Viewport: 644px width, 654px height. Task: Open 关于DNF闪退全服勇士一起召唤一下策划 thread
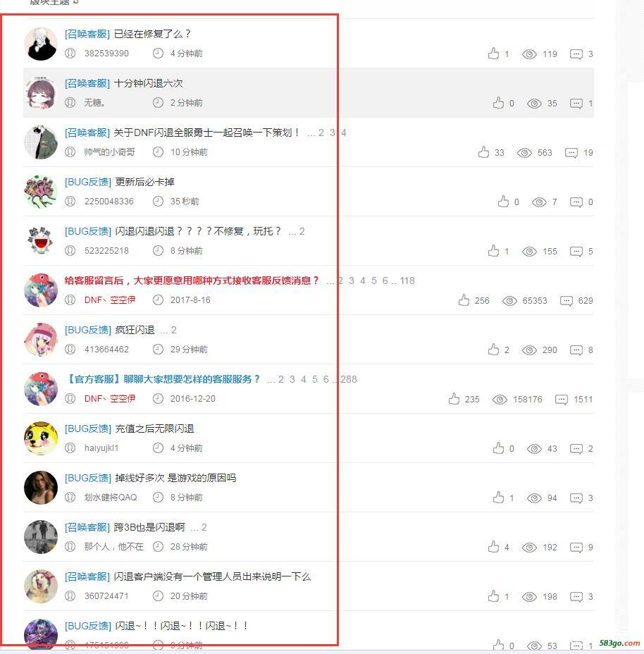[x=206, y=132]
